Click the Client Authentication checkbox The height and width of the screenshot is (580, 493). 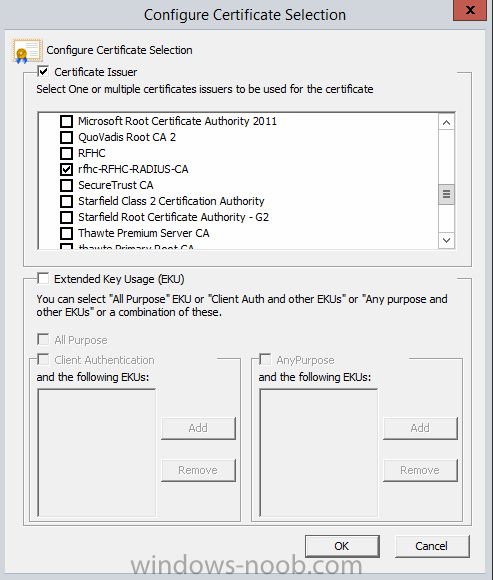coord(43,360)
